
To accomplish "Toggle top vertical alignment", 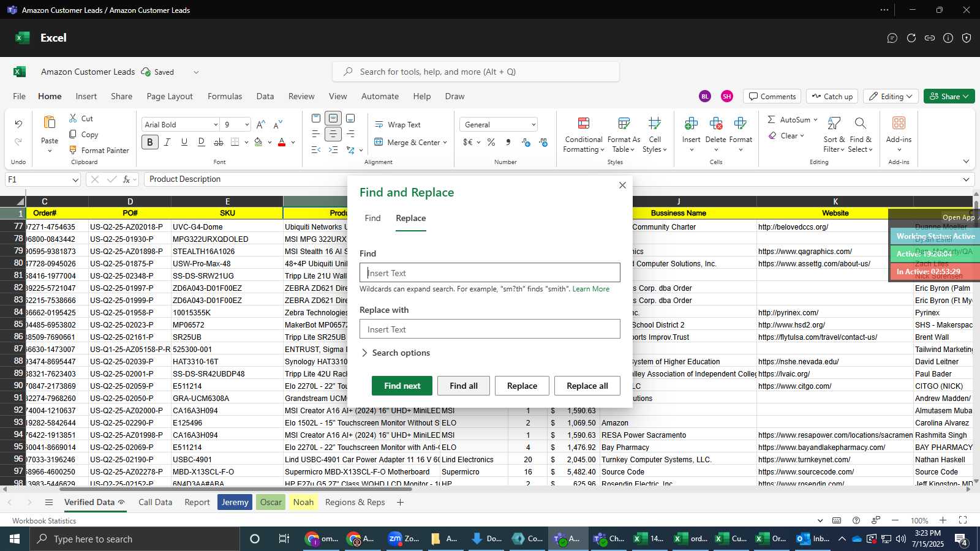I will 316,118.
